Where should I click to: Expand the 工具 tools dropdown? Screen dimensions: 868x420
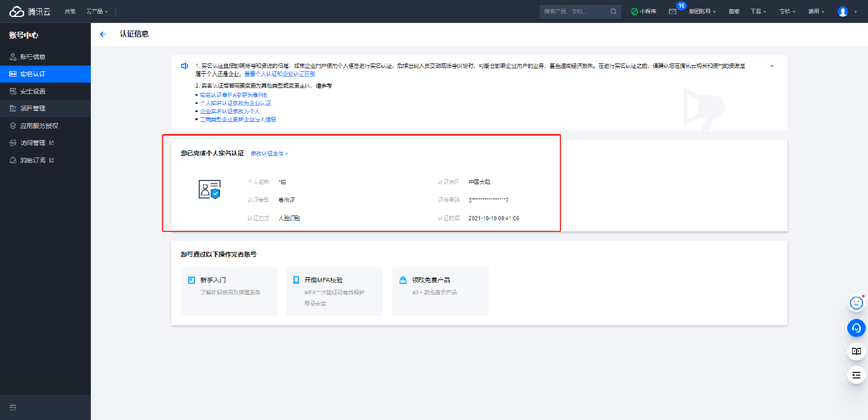[759, 11]
